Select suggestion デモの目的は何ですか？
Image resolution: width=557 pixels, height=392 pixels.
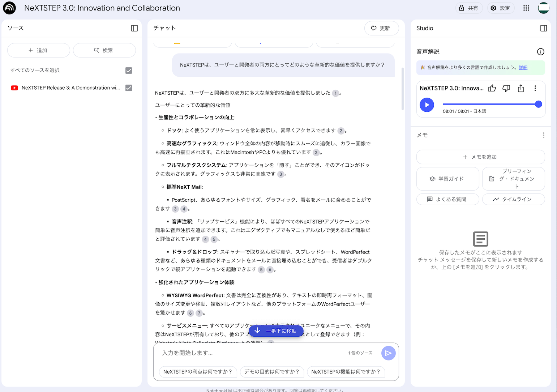(272, 372)
